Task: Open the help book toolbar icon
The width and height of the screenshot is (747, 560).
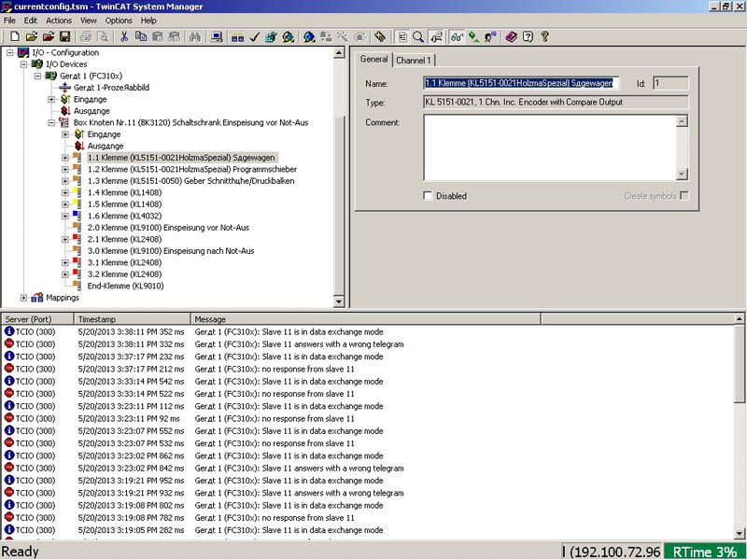Action: 511,37
